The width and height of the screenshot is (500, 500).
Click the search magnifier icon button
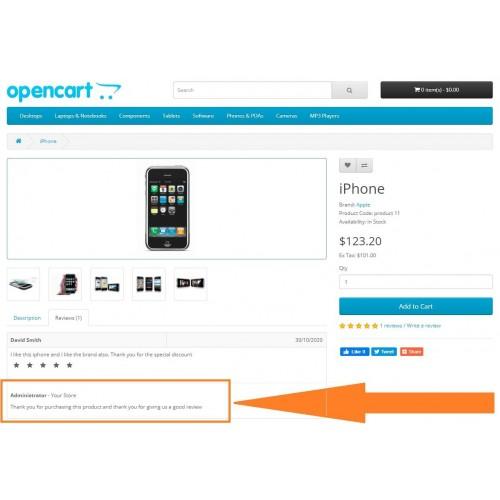tap(349, 90)
